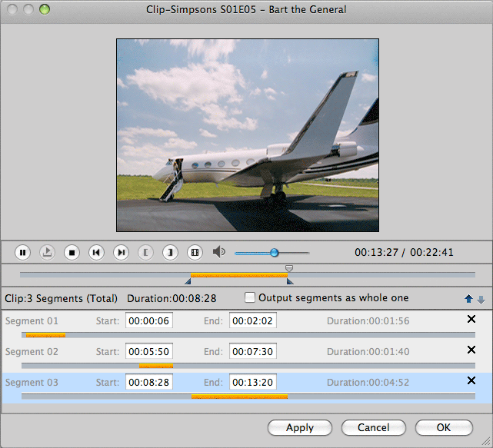493x448 pixels.
Task: Add a new clip segment with the film icon
Action: pyautogui.click(x=195, y=252)
